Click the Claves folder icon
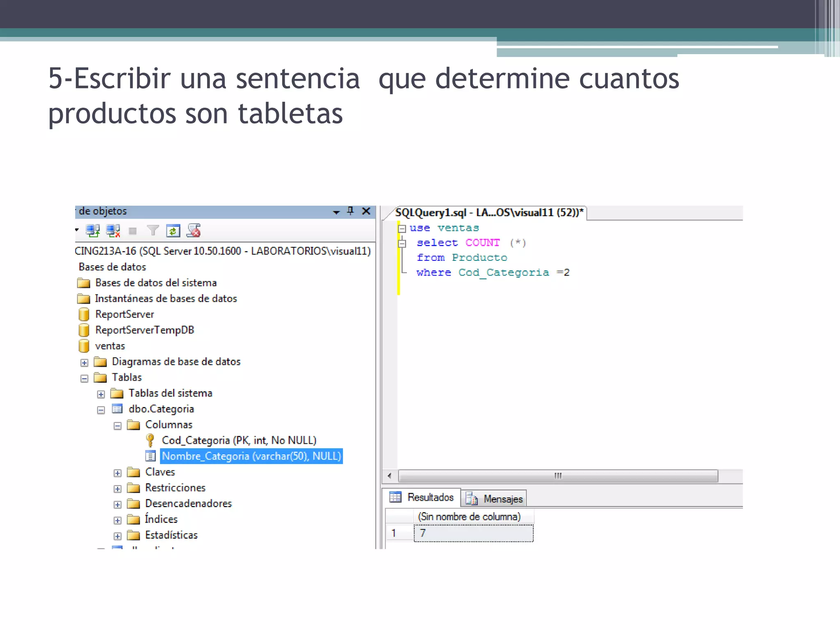The height and width of the screenshot is (630, 840). pos(134,472)
